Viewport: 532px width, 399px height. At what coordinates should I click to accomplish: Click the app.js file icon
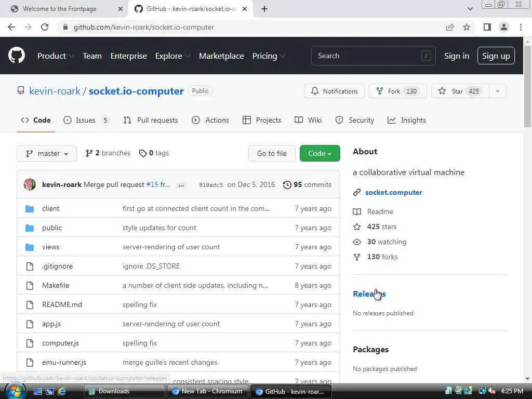point(30,324)
